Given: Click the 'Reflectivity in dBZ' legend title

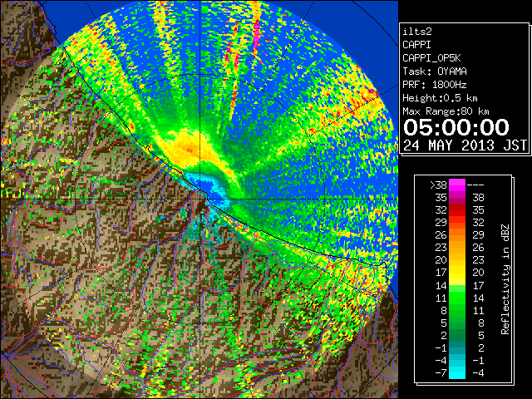Looking at the screenshot, I should pyautogui.click(x=505, y=279).
